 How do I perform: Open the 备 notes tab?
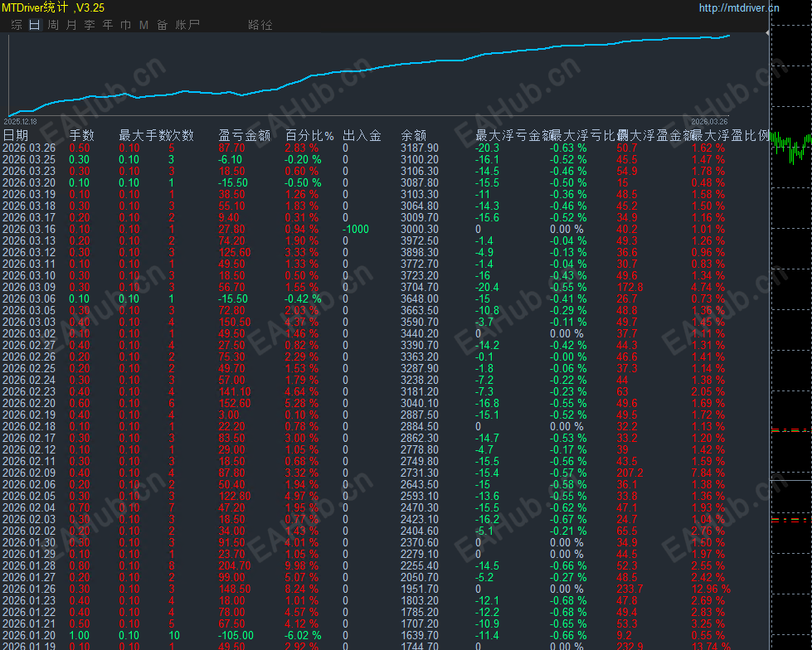(x=162, y=25)
